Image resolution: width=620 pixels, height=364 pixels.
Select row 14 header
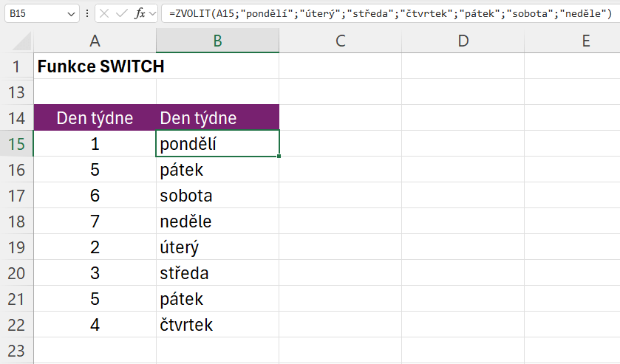pos(16,117)
